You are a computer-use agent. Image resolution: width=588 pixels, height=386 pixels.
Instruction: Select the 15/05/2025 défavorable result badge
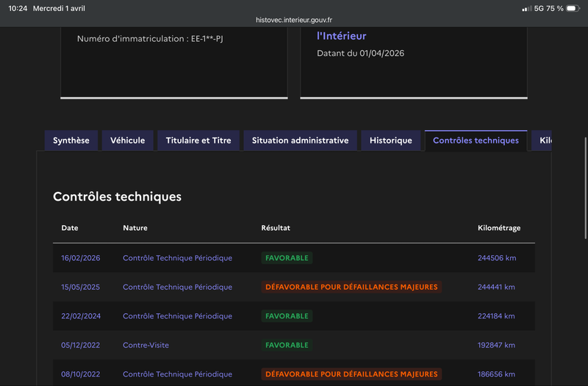tap(351, 287)
